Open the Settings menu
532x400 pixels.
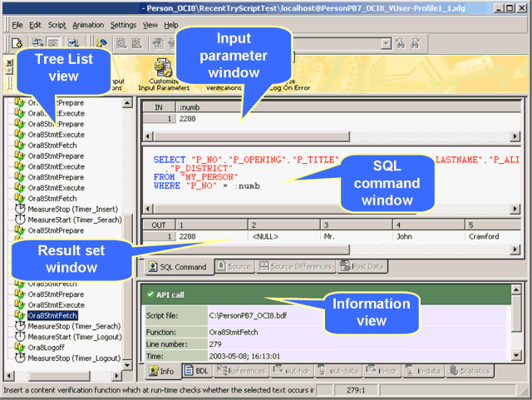123,25
